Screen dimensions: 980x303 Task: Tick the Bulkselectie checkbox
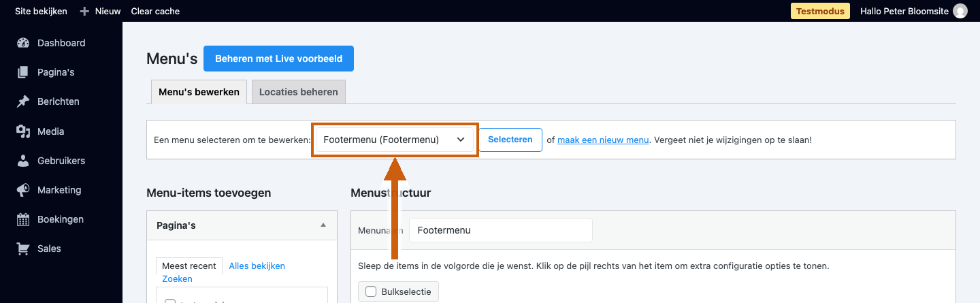click(371, 291)
